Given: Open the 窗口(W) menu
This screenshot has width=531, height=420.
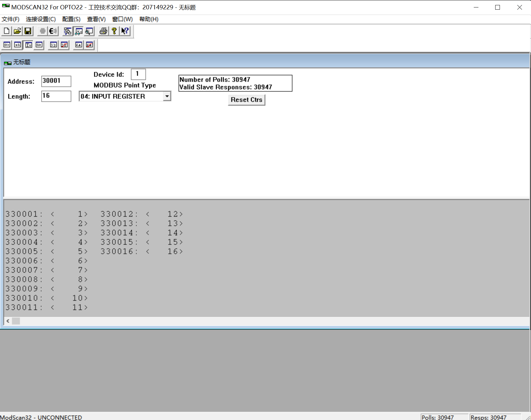Looking at the screenshot, I should click(x=122, y=19).
